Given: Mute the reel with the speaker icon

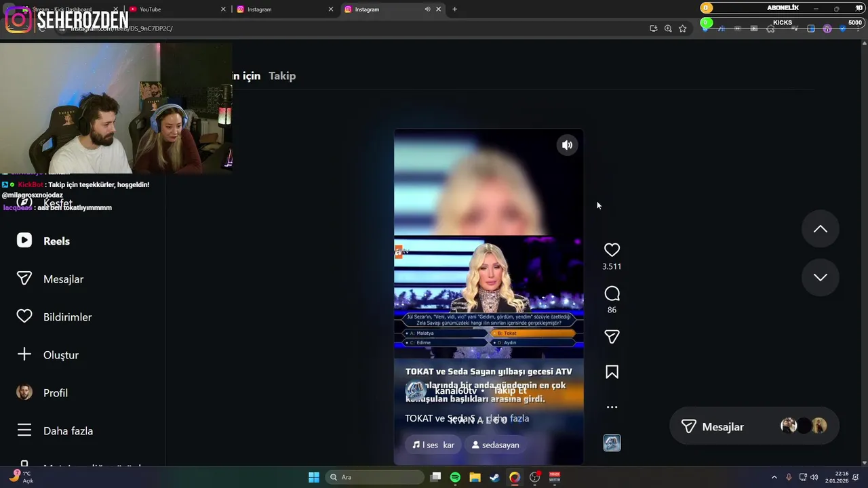Looking at the screenshot, I should tap(567, 145).
